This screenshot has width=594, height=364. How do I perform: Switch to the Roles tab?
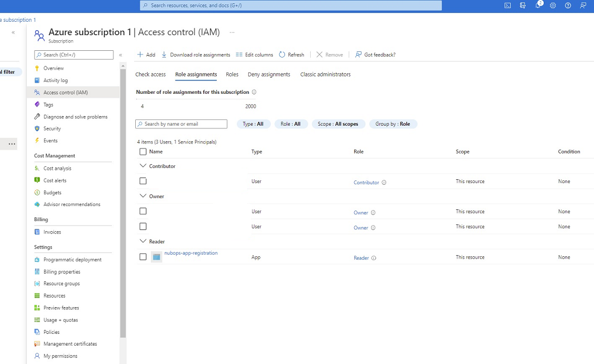(232, 75)
